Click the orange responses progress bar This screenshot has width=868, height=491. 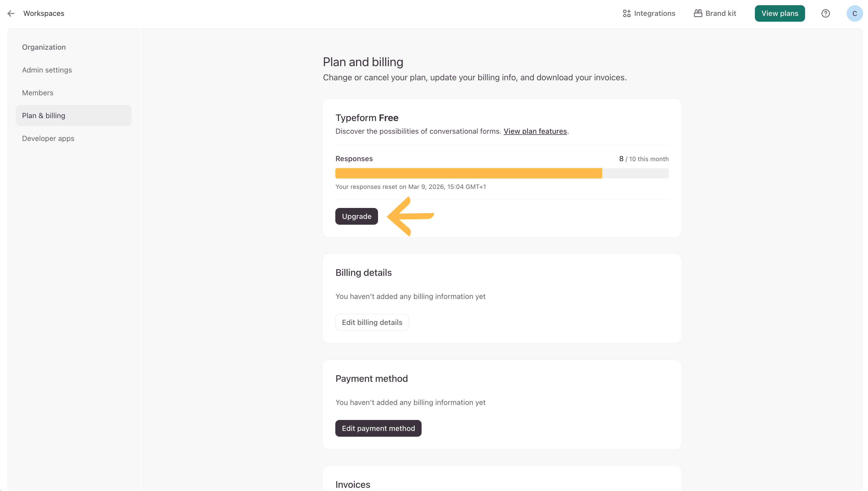tap(468, 173)
